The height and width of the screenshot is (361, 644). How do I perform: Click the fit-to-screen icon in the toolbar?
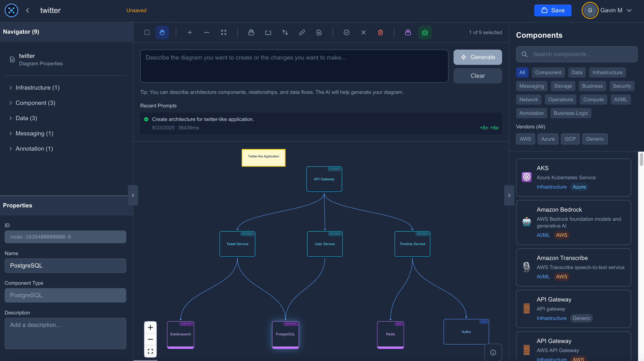pos(223,32)
